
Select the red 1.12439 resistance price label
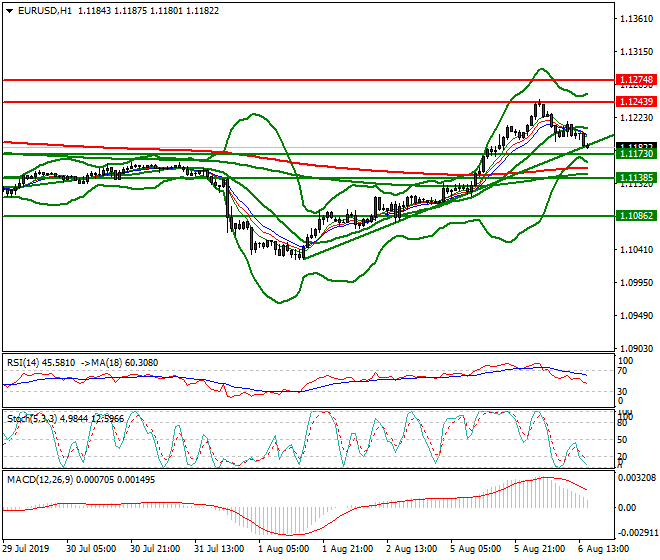(636, 101)
